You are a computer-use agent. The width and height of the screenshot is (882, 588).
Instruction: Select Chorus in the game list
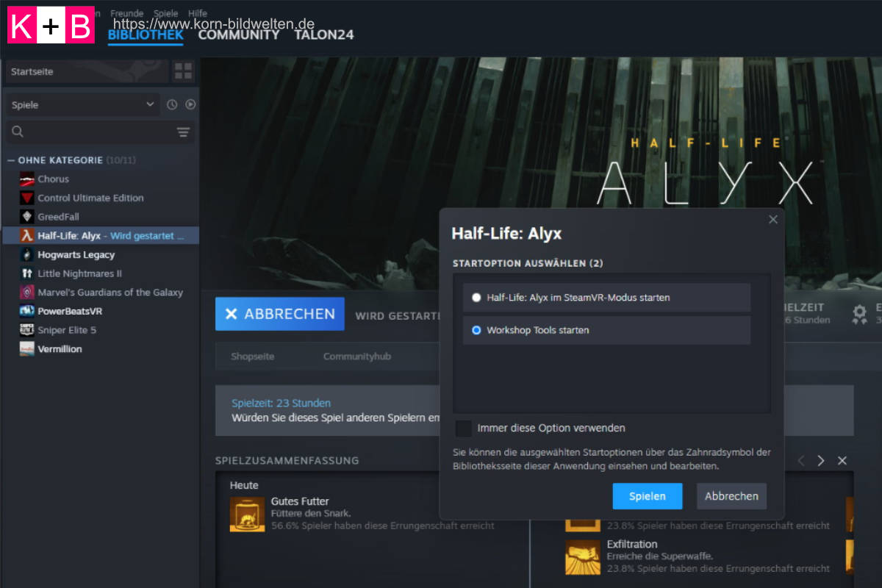(54, 179)
